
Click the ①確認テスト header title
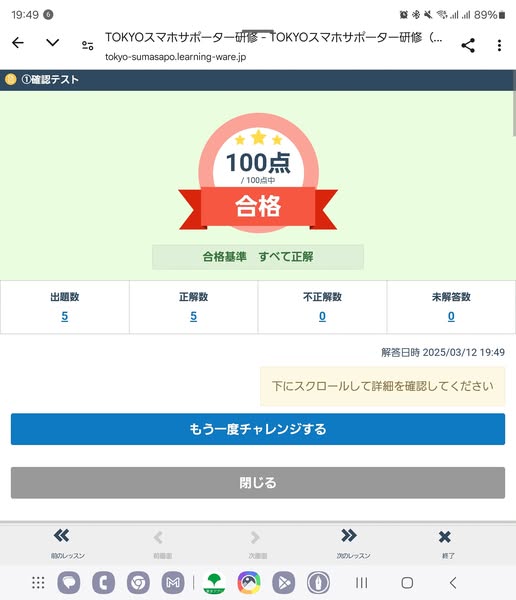pos(50,80)
